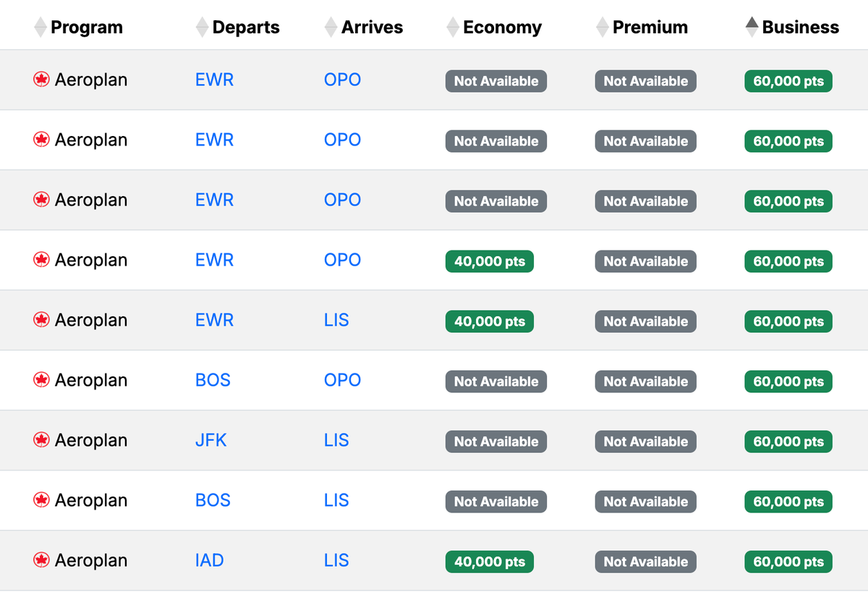The width and height of the screenshot is (868, 603).
Task: Click the Aeroplan maple leaf in the JFK row
Action: [x=42, y=440]
